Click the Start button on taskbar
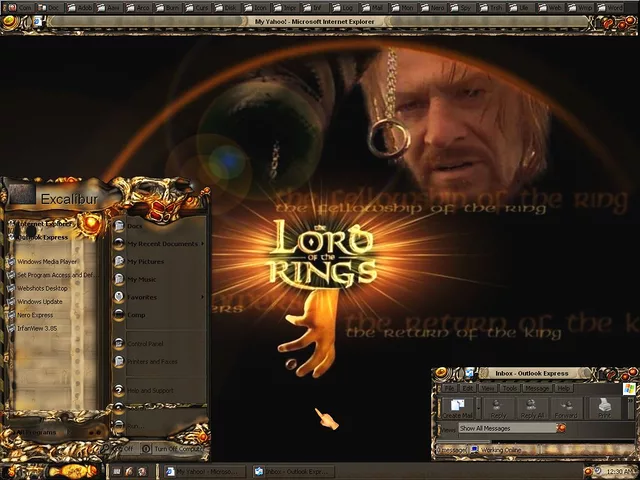 tap(73, 471)
